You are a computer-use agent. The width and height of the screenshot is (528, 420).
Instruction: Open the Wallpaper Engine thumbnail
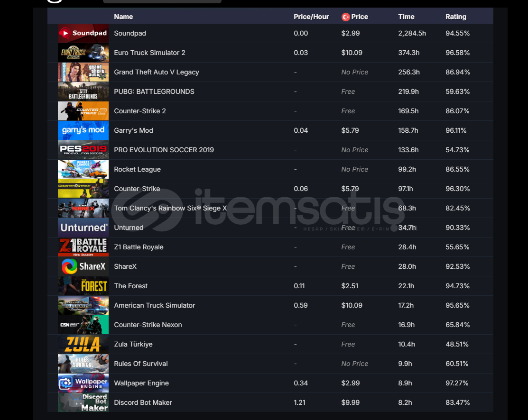pyautogui.click(x=83, y=383)
